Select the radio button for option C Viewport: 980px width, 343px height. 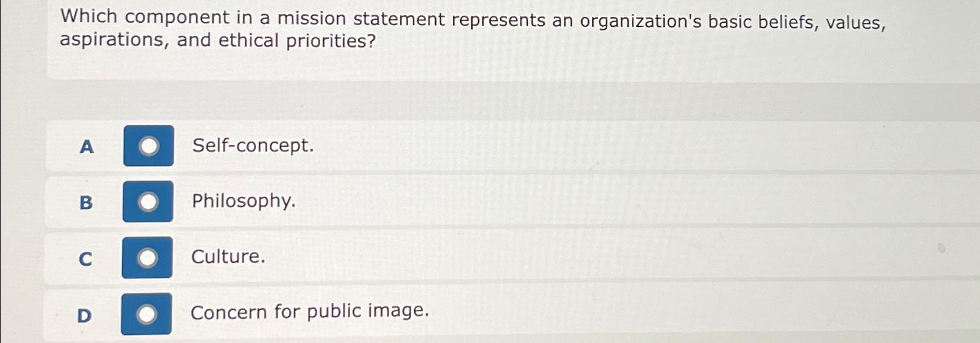(x=148, y=258)
